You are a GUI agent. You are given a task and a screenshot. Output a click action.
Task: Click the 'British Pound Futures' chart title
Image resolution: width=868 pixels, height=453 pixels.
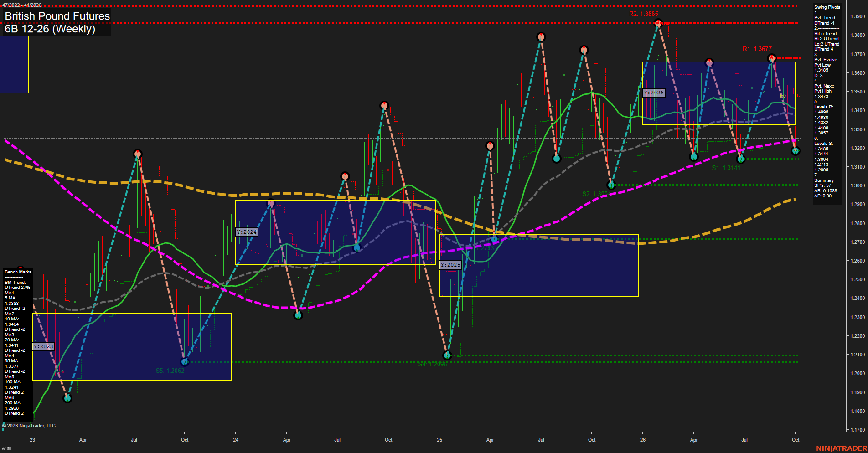tap(57, 16)
